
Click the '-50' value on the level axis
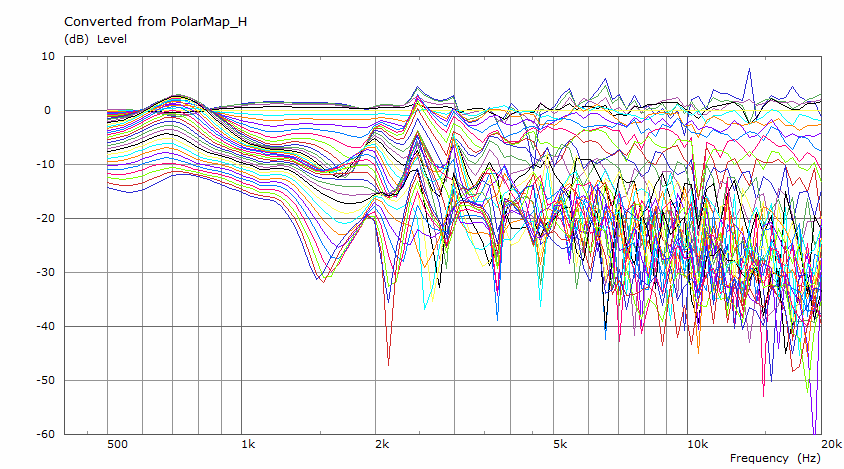click(x=46, y=380)
